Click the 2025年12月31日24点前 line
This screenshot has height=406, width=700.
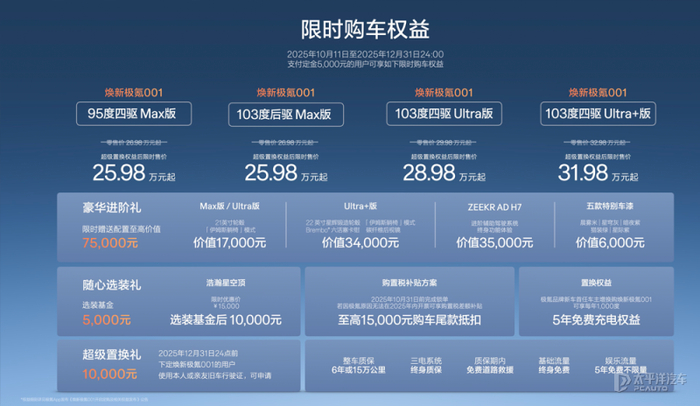198,353
